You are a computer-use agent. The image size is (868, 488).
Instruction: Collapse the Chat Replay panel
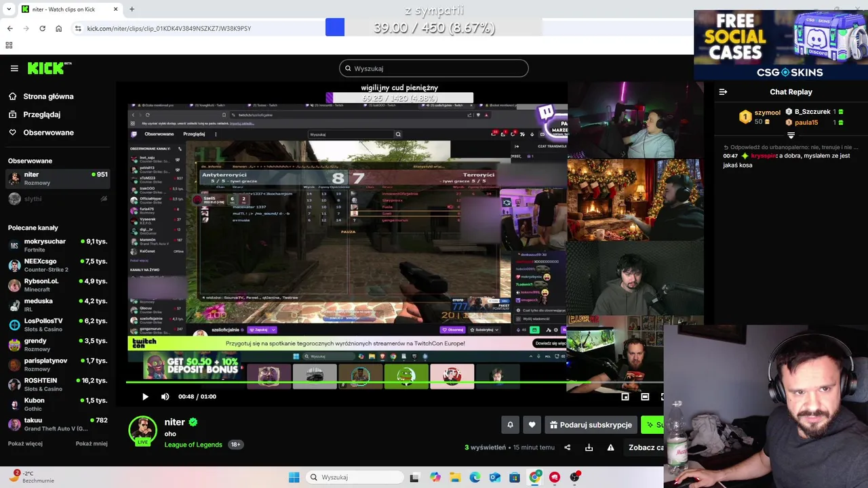pos(723,92)
